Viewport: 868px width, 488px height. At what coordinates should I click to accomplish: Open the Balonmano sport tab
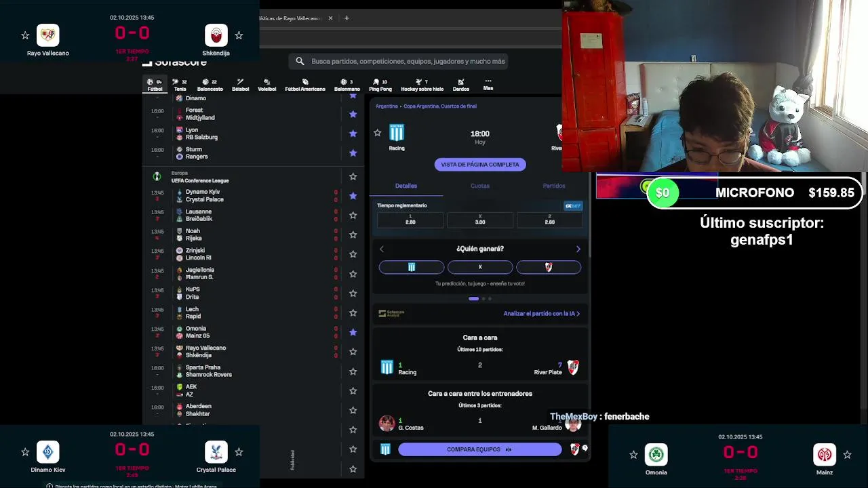click(x=347, y=85)
